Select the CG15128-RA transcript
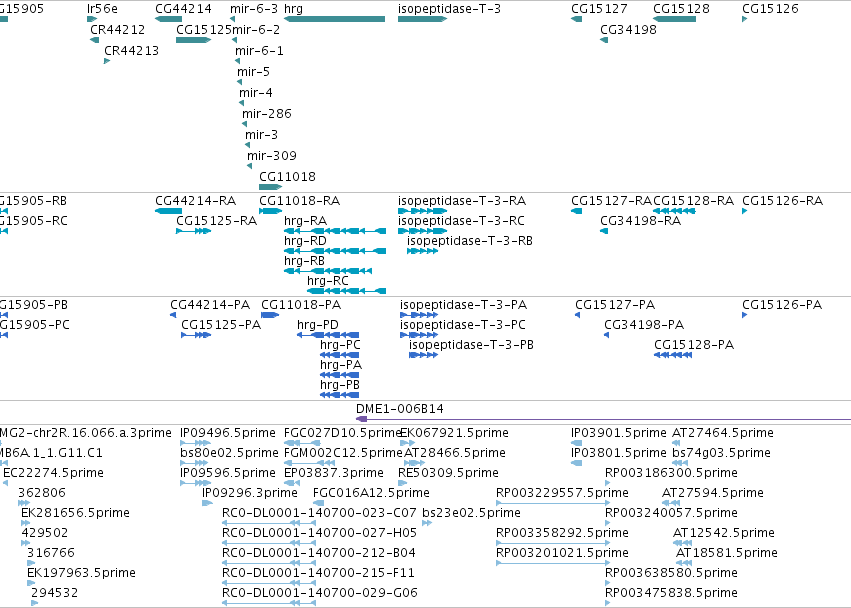851x608 pixels. [674, 211]
